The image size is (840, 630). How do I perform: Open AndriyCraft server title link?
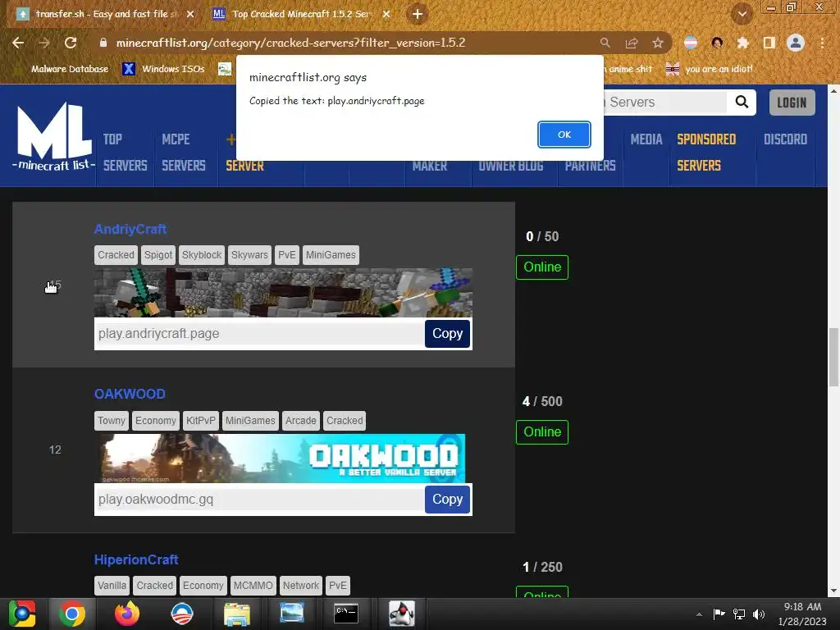130,230
